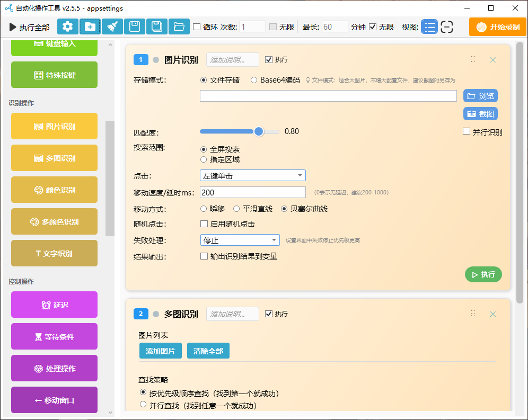528x420 pixels.
Task: Click the open folder toolbar icon
Action: [x=179, y=27]
